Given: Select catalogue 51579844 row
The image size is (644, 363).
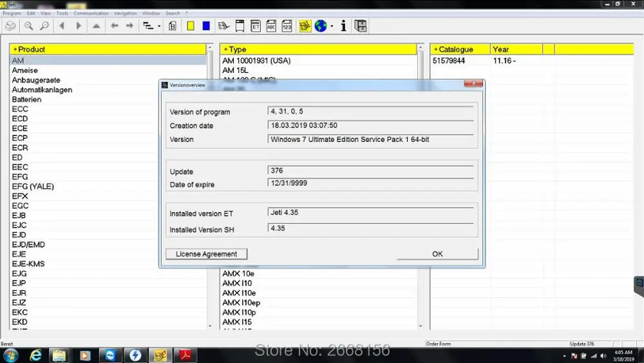Looking at the screenshot, I should (532, 61).
